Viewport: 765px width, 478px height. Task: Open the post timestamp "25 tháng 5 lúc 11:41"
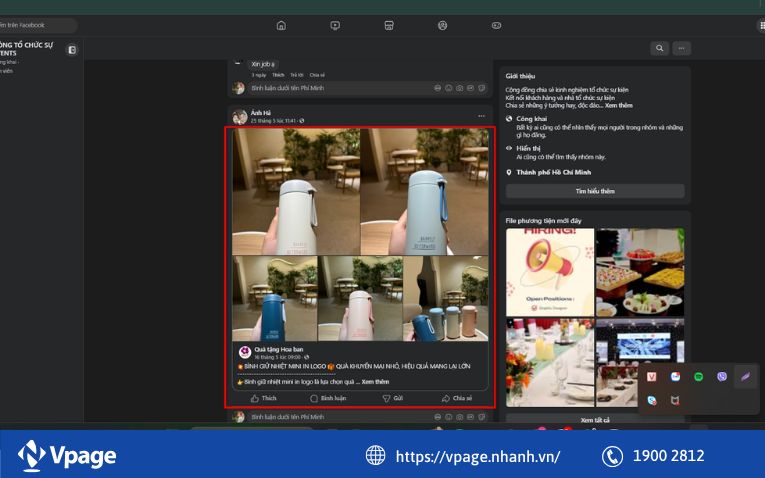275,120
